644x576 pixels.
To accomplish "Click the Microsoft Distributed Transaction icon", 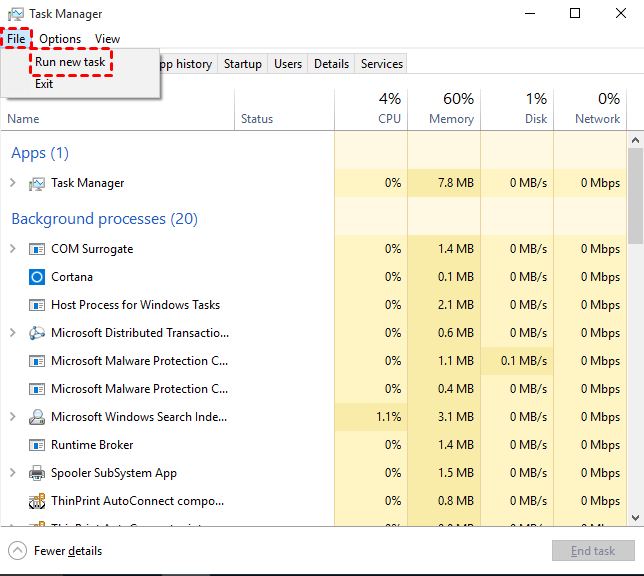I will coord(37,333).
